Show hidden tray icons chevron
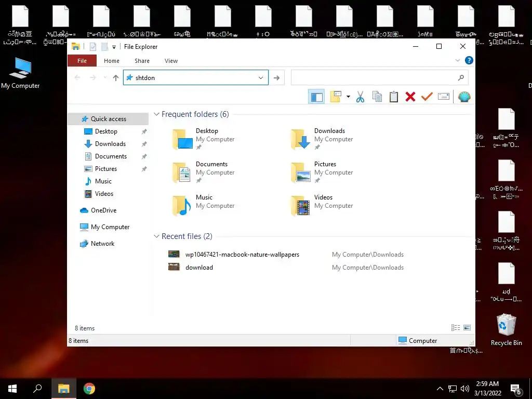The width and height of the screenshot is (532, 399). 440,389
